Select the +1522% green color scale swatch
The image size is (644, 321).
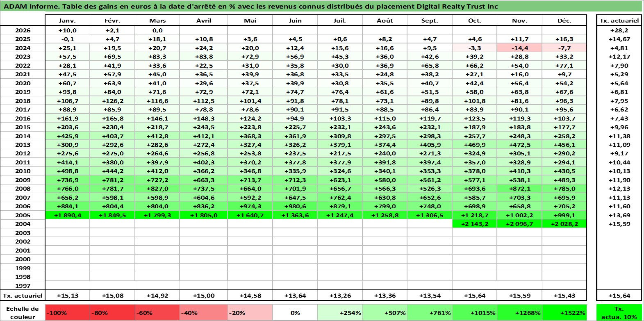(564, 312)
